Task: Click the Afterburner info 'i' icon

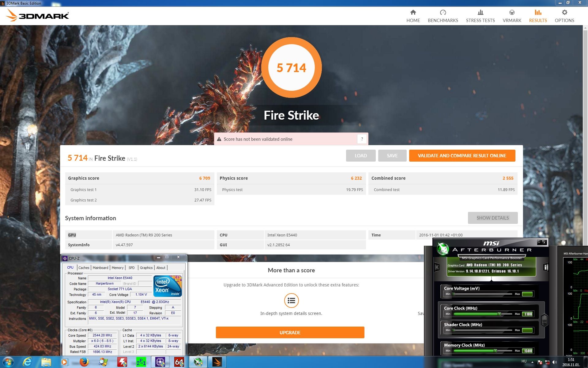Action: pos(545,267)
